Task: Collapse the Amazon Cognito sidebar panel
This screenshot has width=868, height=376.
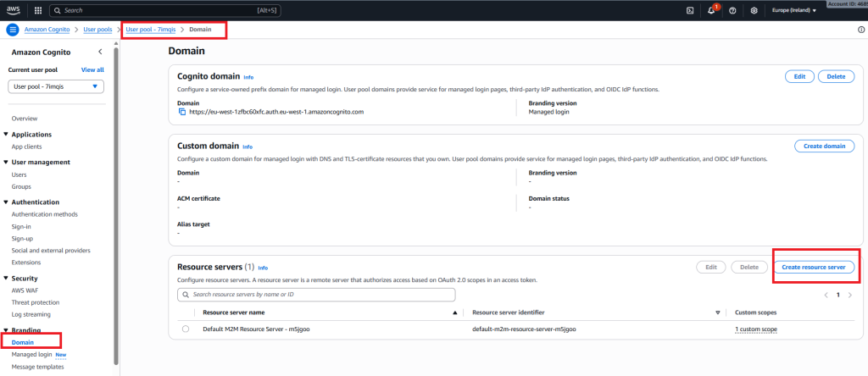Action: (x=100, y=53)
